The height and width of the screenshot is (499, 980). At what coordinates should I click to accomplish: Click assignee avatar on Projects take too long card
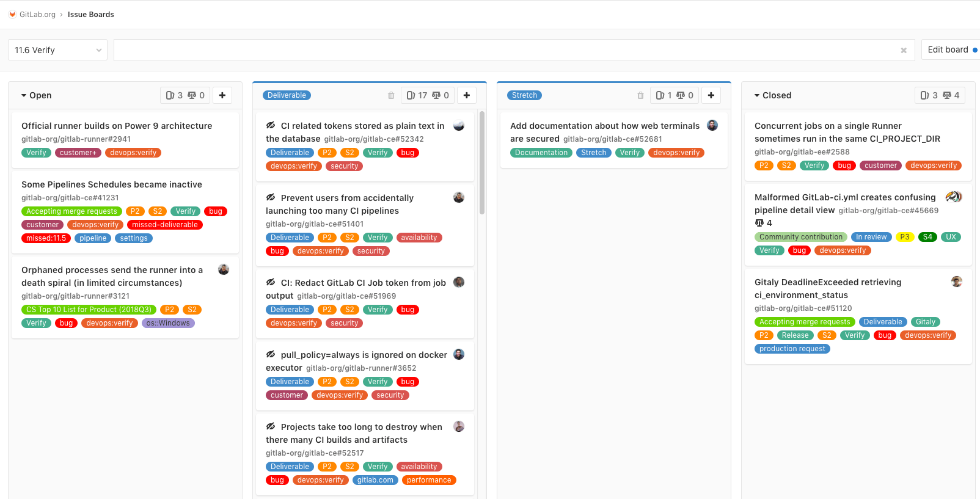(x=459, y=426)
